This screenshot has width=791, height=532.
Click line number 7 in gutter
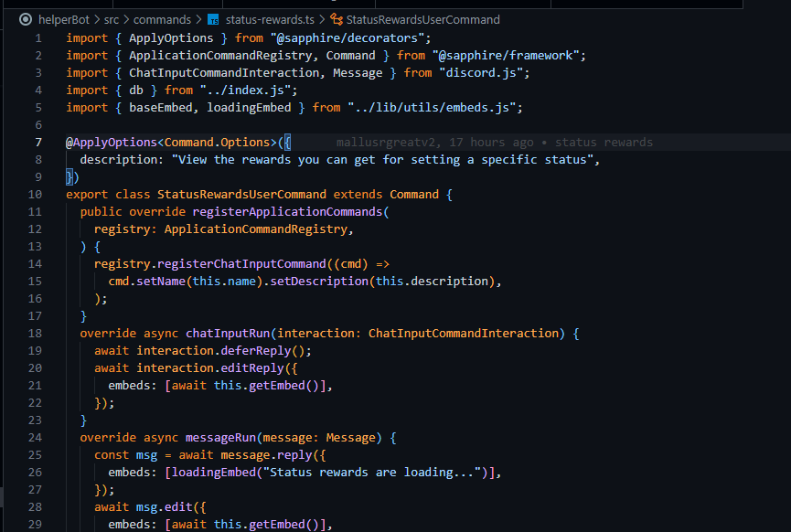pos(38,143)
